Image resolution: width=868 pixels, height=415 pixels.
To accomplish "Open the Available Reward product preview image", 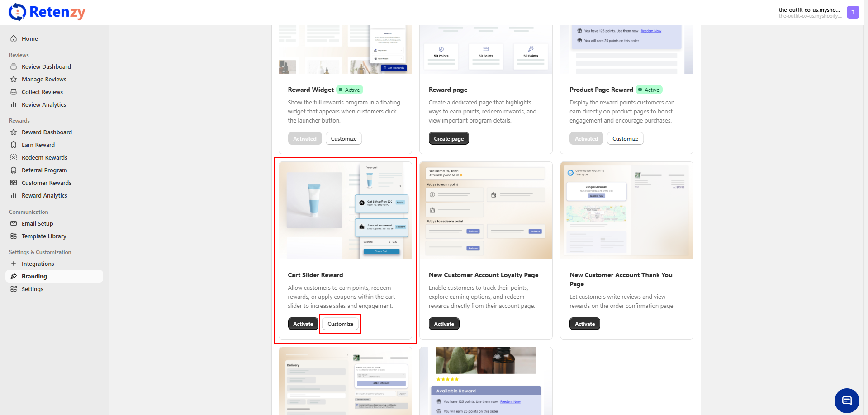I will (x=486, y=381).
